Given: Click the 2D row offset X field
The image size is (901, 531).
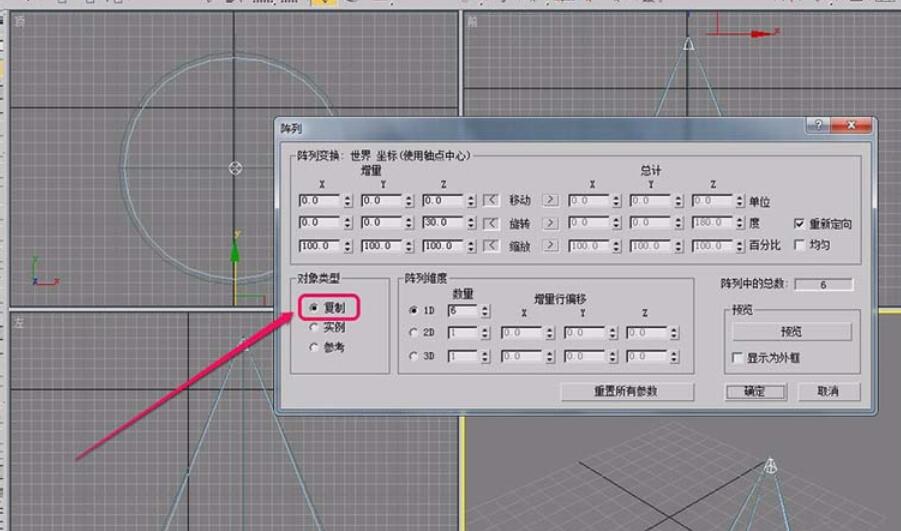Looking at the screenshot, I should pyautogui.click(x=522, y=333).
